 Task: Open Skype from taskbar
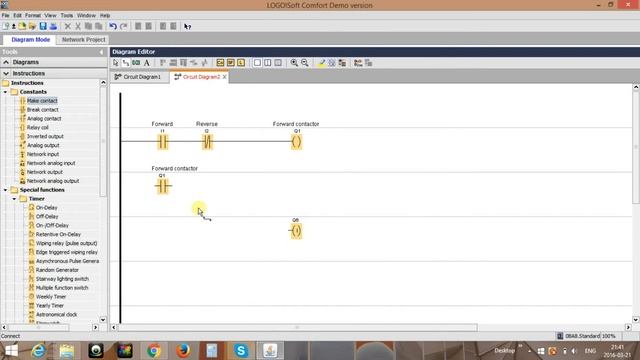coord(241,351)
